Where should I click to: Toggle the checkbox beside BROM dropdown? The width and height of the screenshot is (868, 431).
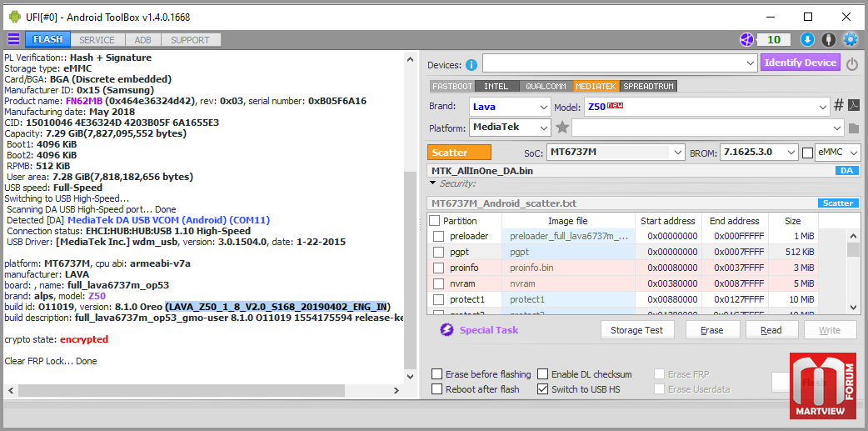point(808,152)
